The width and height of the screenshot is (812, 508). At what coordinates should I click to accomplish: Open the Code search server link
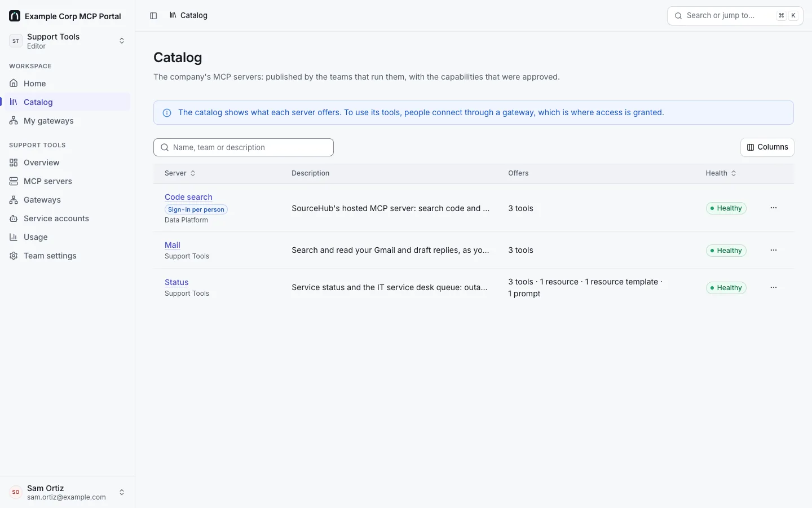coord(188,197)
